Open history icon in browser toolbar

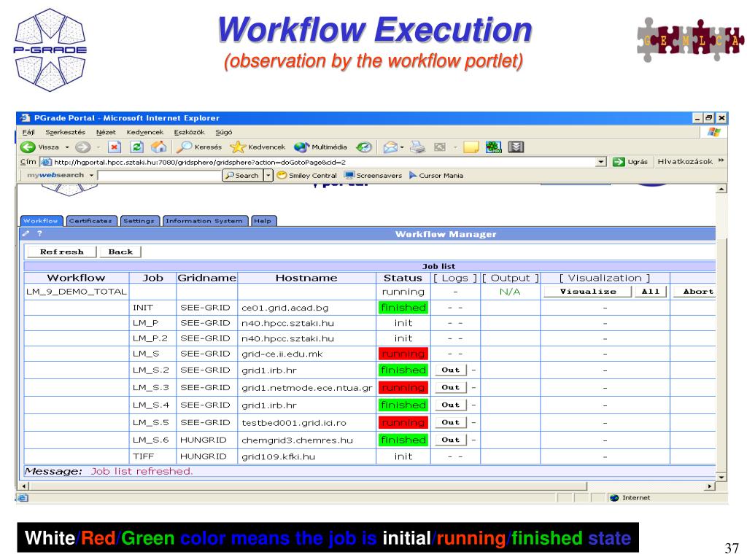(364, 147)
